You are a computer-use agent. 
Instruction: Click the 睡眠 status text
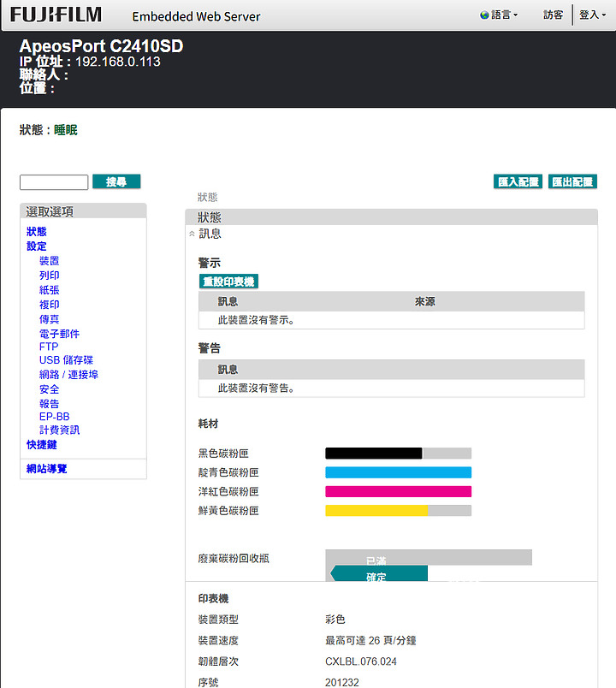coord(66,130)
